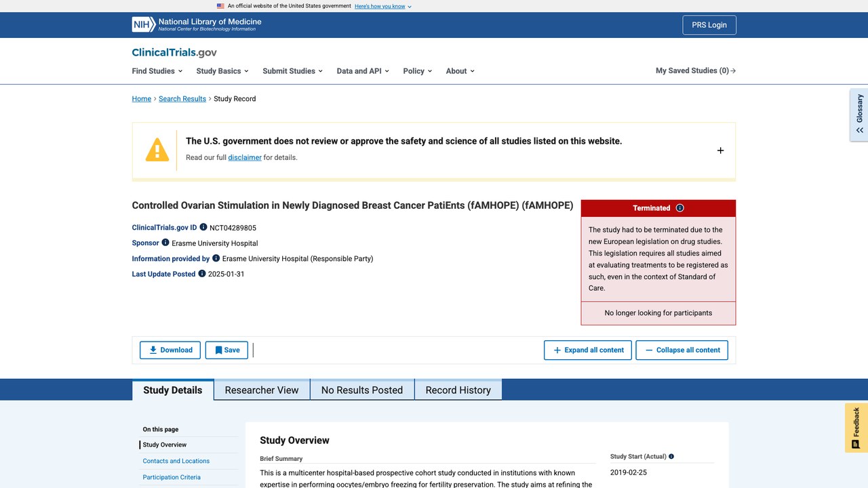The width and height of the screenshot is (868, 488).
Task: Switch to the Study Details tab
Action: [173, 390]
